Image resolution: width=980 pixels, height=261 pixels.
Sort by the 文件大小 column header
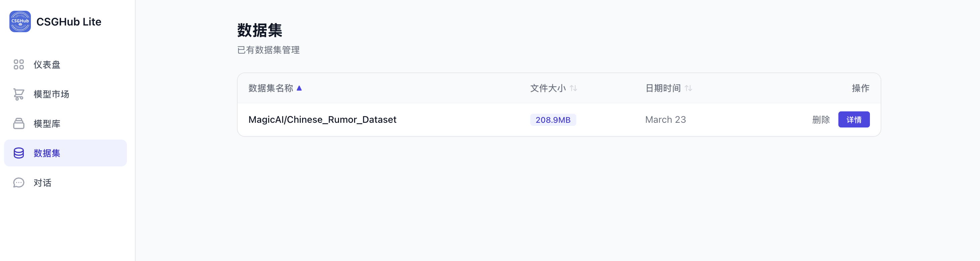[x=548, y=88]
